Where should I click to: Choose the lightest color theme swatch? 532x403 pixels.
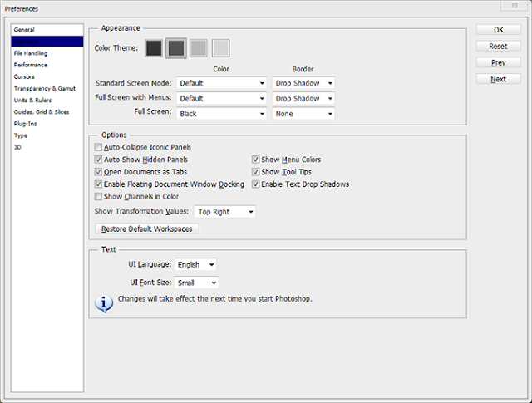pyautogui.click(x=220, y=48)
